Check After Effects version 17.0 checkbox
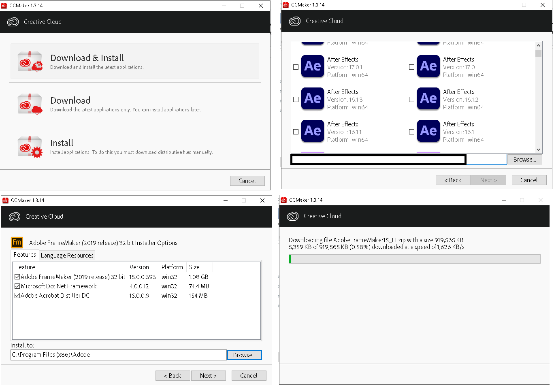554x392 pixels. coord(412,67)
